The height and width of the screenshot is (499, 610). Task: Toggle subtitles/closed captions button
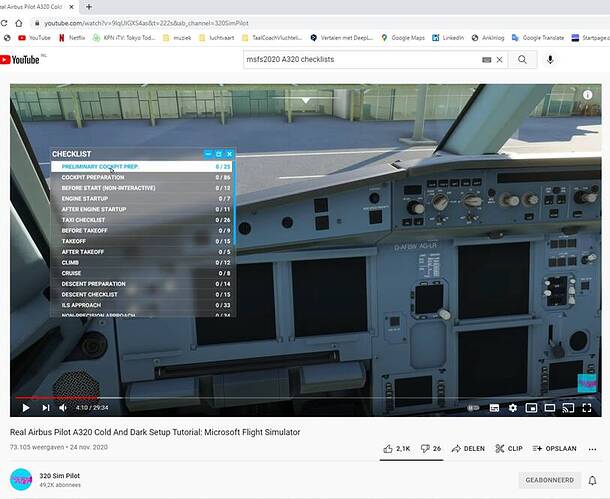tap(494, 408)
